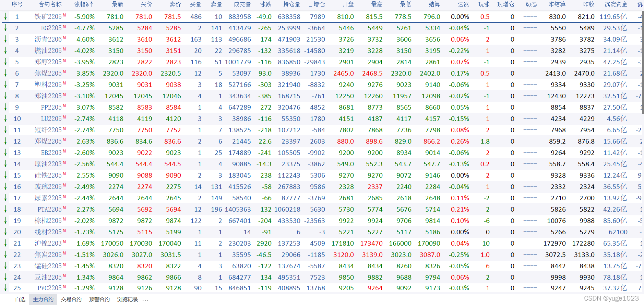Select contract name 郑醇2205
The height and width of the screenshot is (305, 644).
coord(48,62)
